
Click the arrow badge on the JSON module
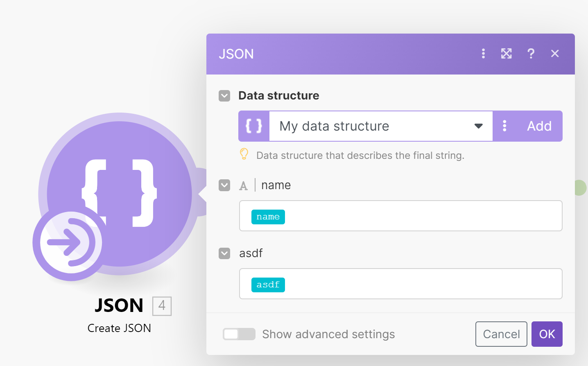tap(68, 243)
